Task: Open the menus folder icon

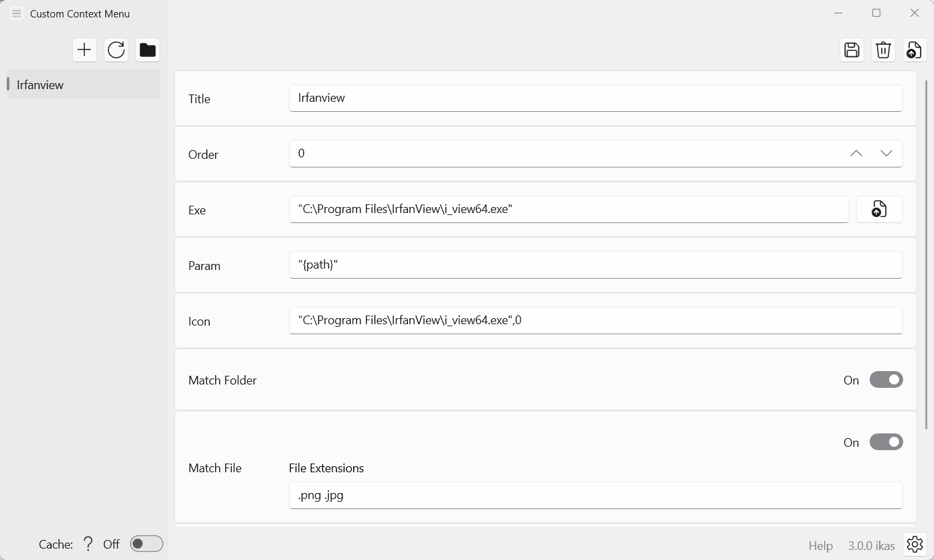Action: tap(147, 50)
